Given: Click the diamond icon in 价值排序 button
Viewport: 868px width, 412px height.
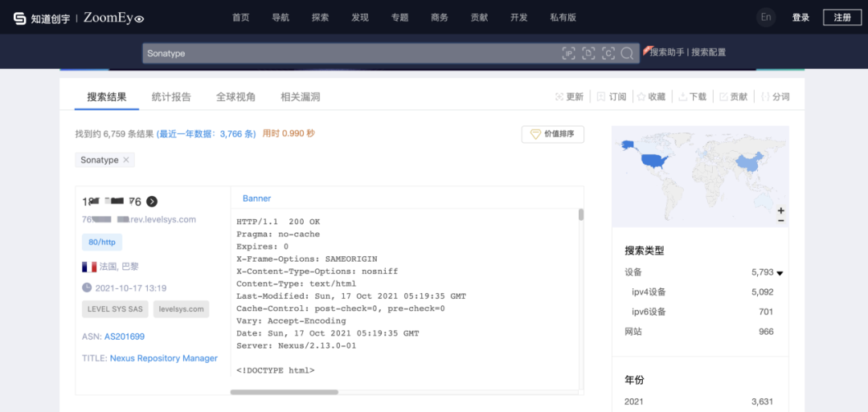Looking at the screenshot, I should coord(535,134).
